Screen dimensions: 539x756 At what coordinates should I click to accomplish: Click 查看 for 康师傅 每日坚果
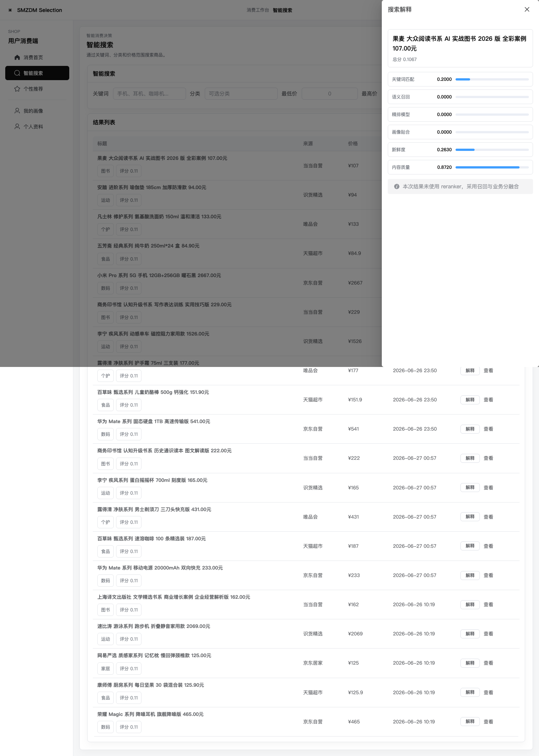[x=488, y=692]
